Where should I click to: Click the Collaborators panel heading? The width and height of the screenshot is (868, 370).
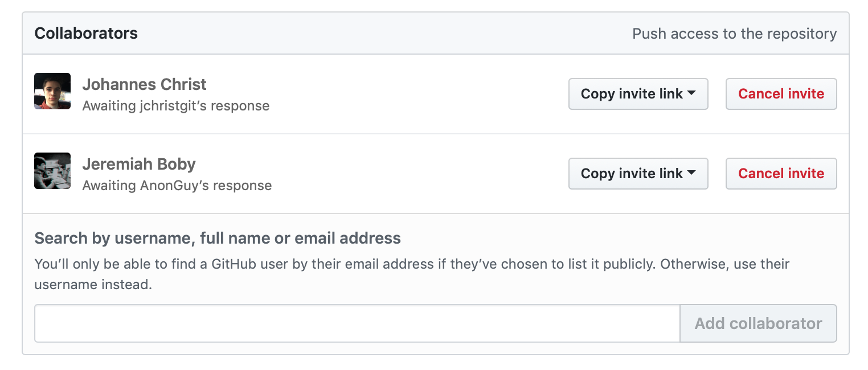pos(86,34)
